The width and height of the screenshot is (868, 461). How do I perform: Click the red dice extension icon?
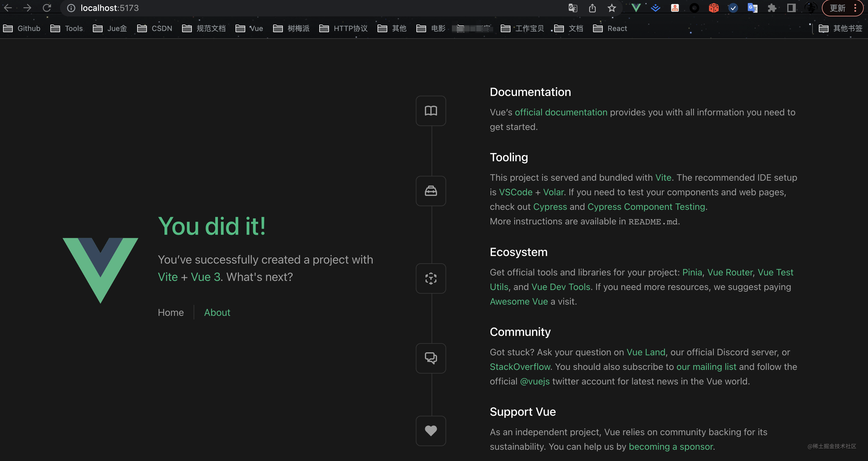[713, 8]
